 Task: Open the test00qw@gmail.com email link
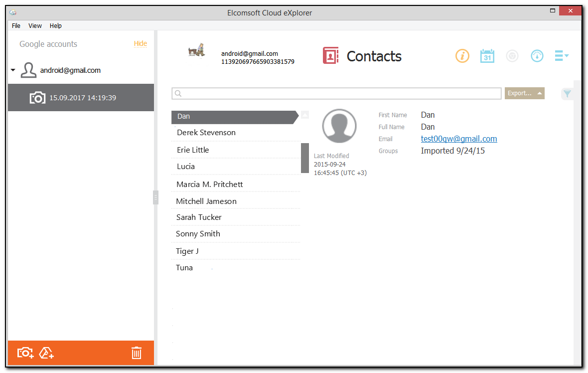pyautogui.click(x=458, y=139)
